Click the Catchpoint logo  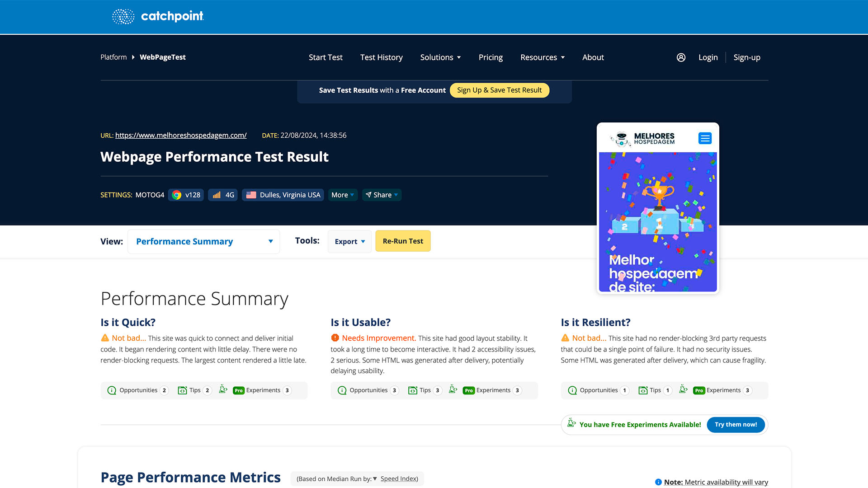(x=158, y=16)
